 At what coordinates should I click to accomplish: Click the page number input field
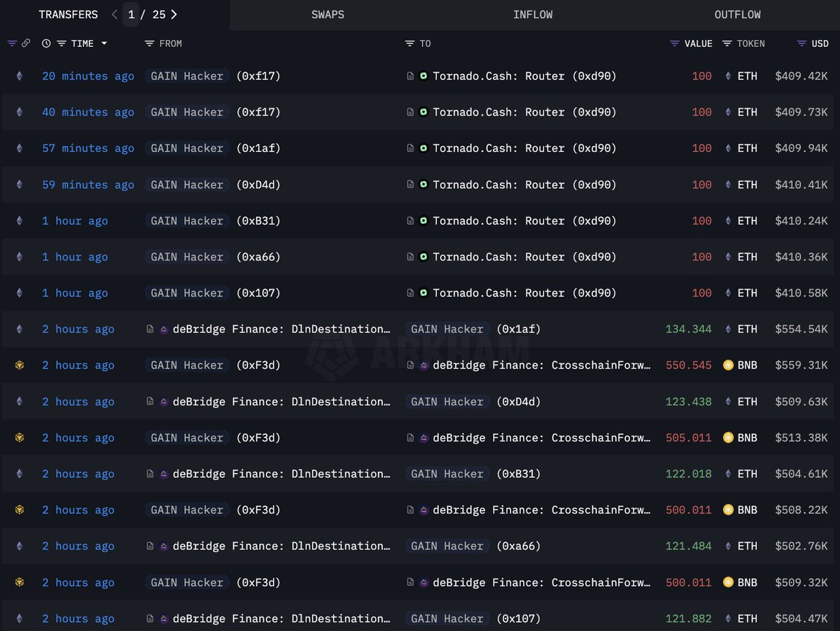click(132, 15)
